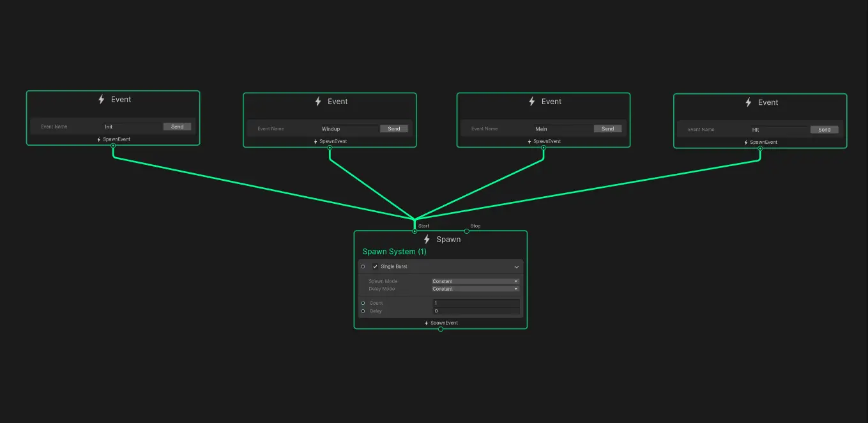Collapse the Single Burst block chevron

click(x=516, y=266)
